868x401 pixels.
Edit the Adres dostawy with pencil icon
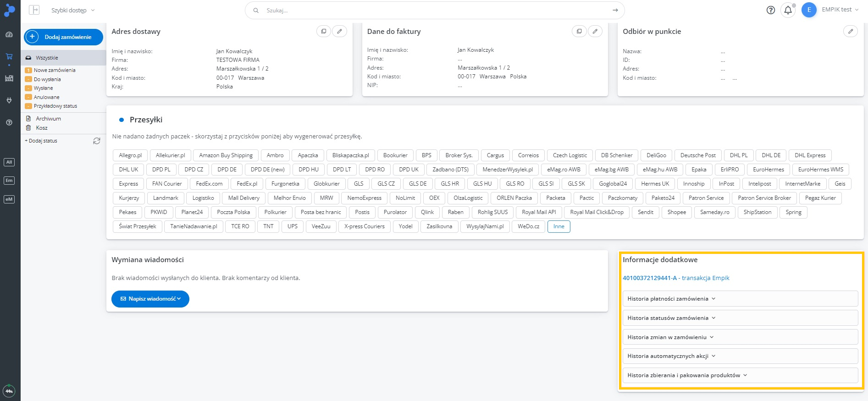[x=339, y=31]
